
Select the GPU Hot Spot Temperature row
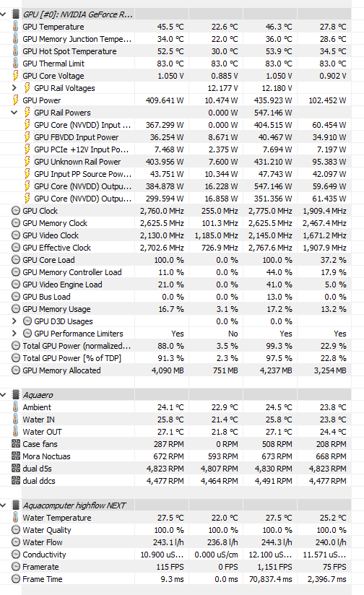click(181, 51)
